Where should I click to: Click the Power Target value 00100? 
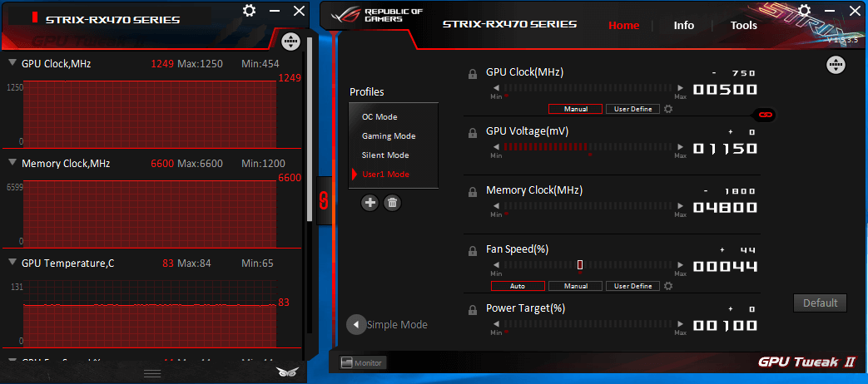click(725, 326)
